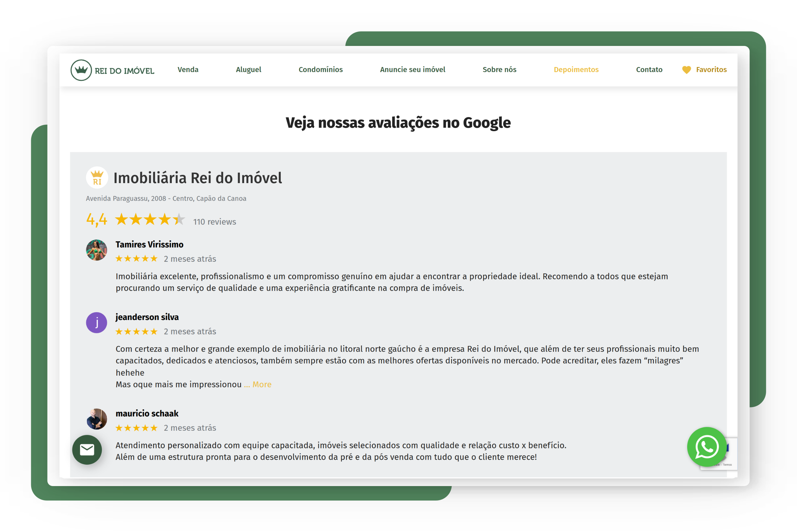Click the RI crown business icon
797x532 pixels.
97,177
